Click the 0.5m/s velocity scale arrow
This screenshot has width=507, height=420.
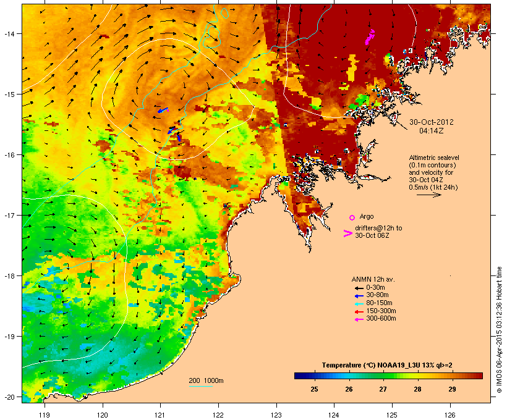428,195
